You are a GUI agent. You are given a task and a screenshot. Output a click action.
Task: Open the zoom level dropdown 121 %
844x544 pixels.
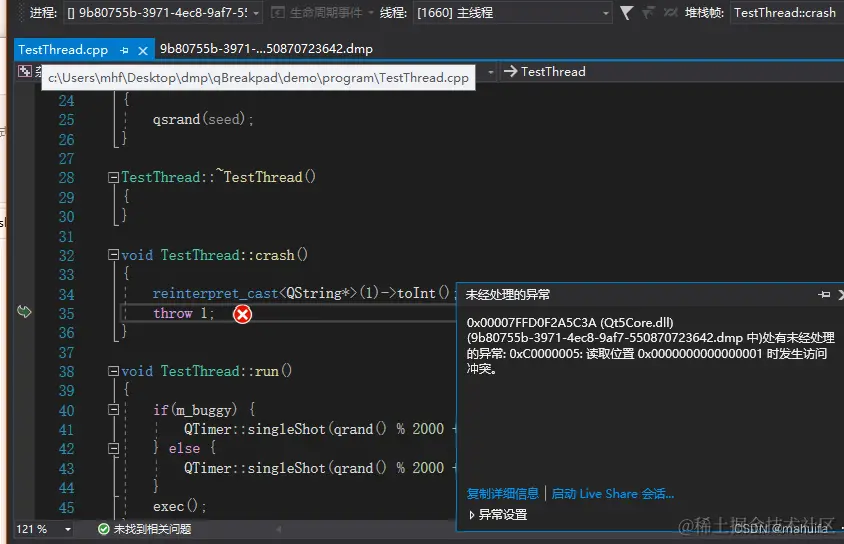(68, 529)
